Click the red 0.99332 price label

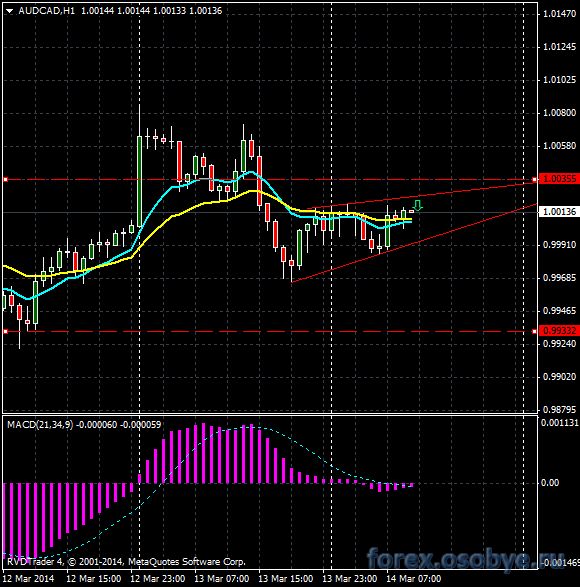559,331
